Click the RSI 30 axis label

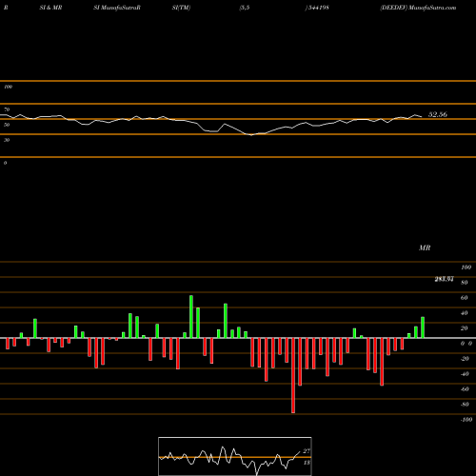(7, 140)
